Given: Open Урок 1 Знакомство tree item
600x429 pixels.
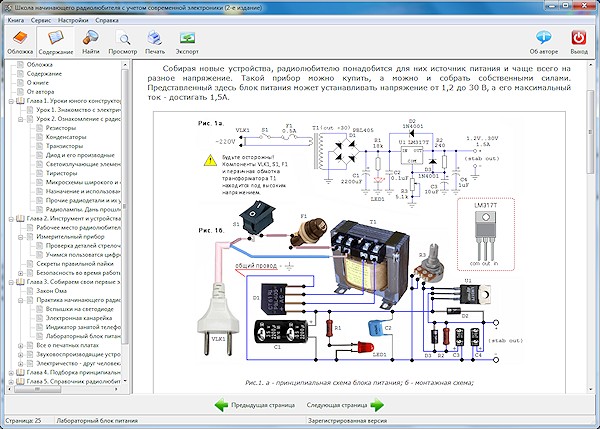Looking at the screenshot, I should (78, 110).
